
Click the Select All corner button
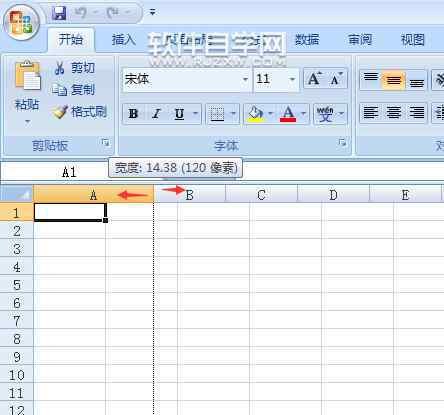click(x=17, y=194)
